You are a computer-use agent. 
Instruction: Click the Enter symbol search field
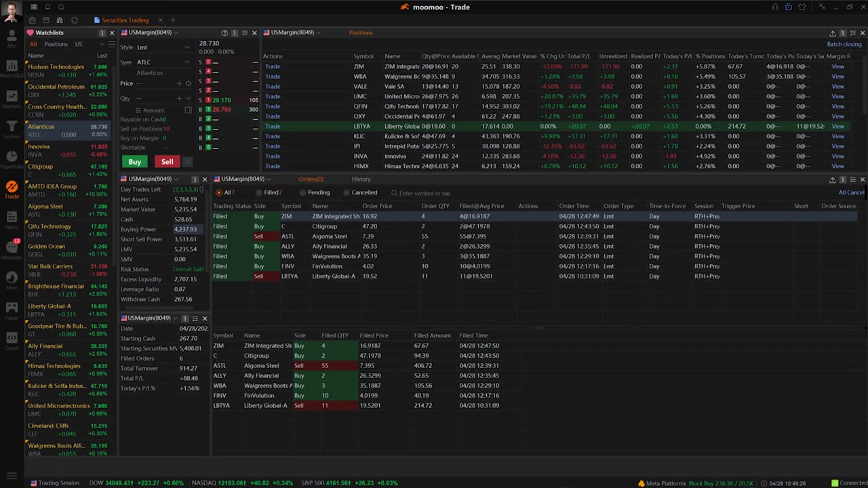[x=425, y=193]
